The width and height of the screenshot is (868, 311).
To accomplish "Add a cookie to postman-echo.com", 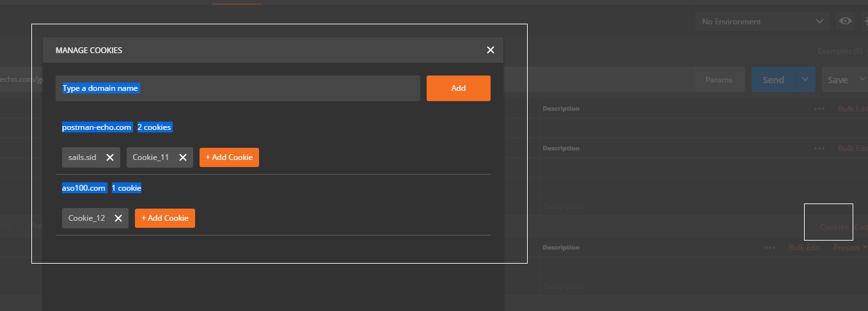I will point(229,157).
